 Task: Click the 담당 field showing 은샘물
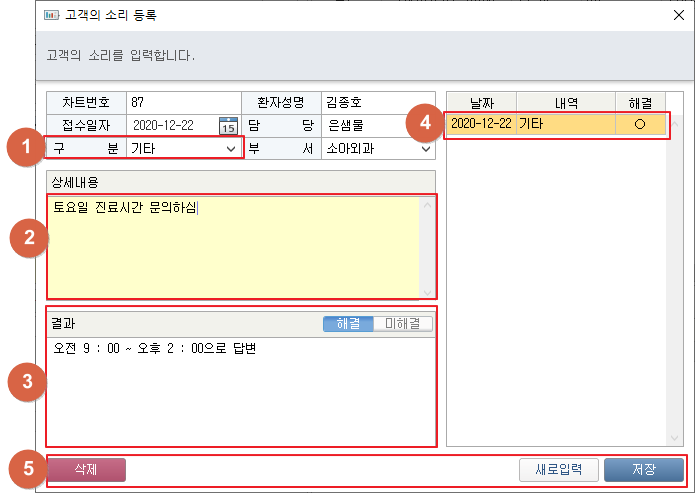378,126
